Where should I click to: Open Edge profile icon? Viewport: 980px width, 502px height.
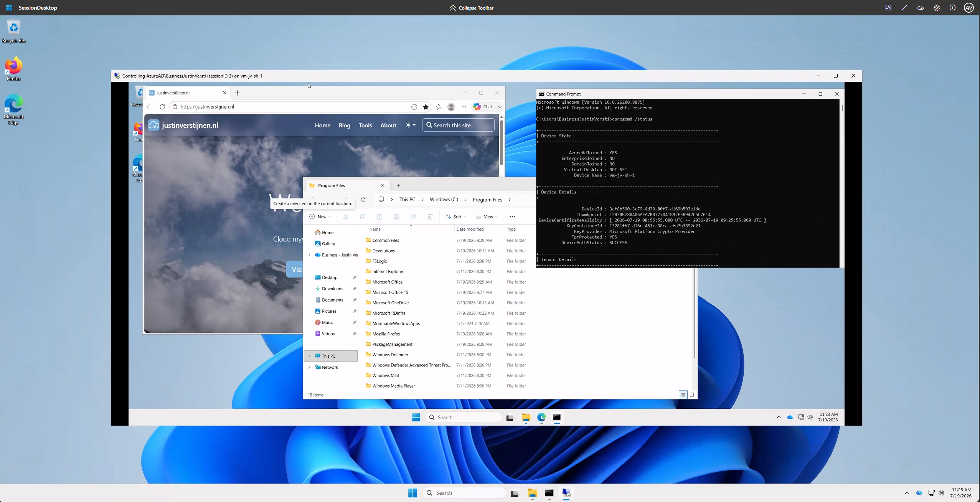point(451,107)
